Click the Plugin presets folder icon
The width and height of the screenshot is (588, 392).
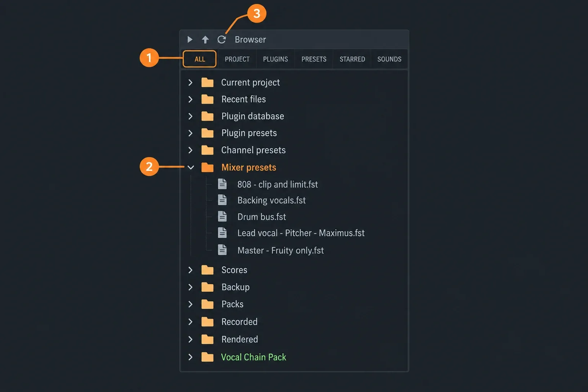[x=207, y=133]
